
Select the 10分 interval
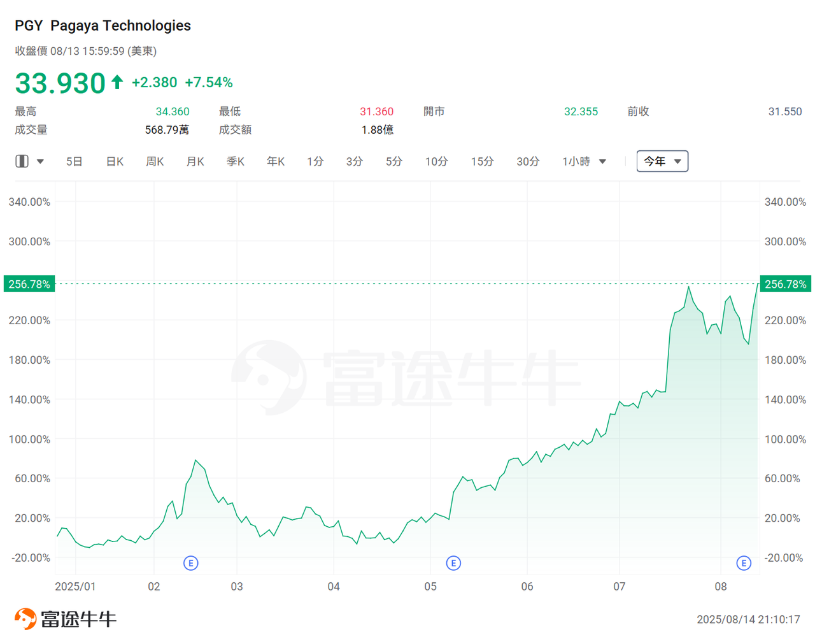coord(436,161)
